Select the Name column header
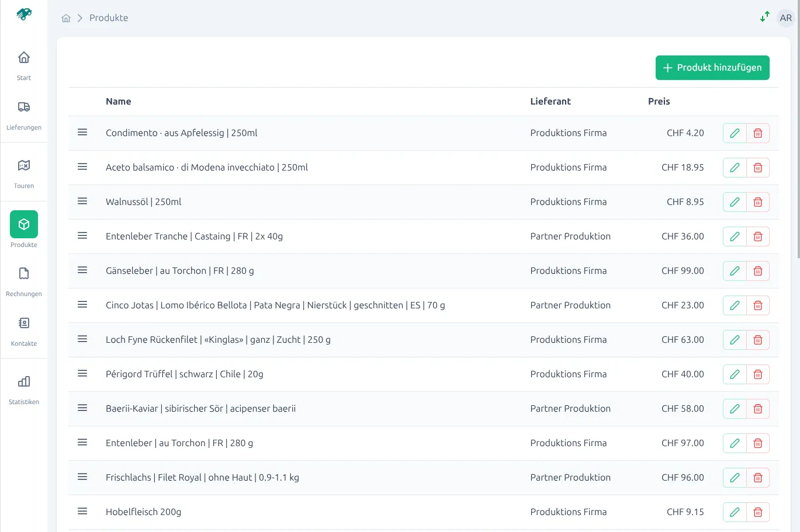The width and height of the screenshot is (800, 532). 118,101
